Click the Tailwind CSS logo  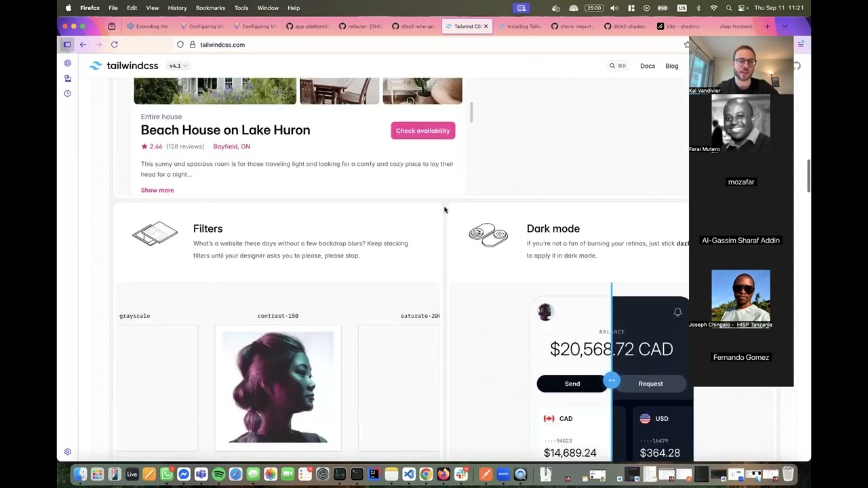pos(123,66)
